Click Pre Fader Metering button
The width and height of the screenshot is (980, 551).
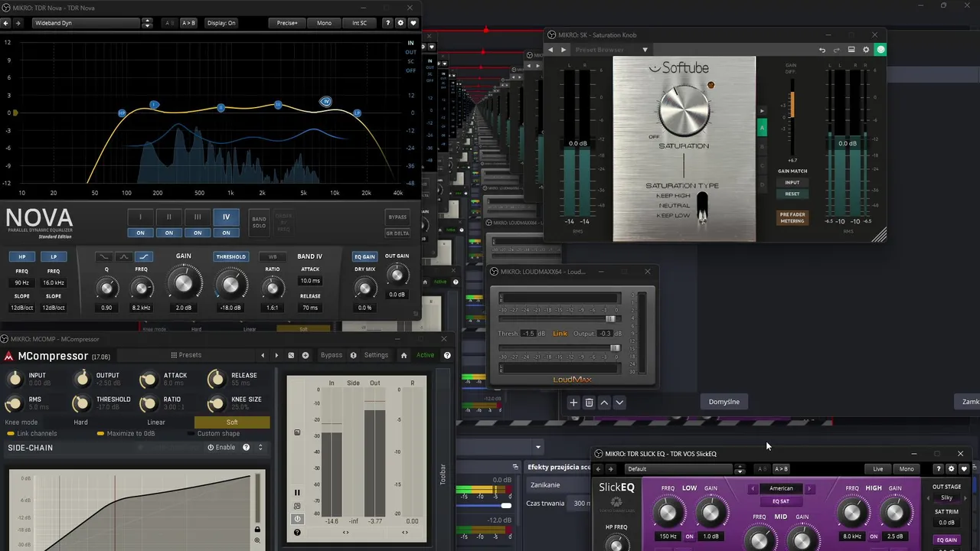[x=792, y=217]
